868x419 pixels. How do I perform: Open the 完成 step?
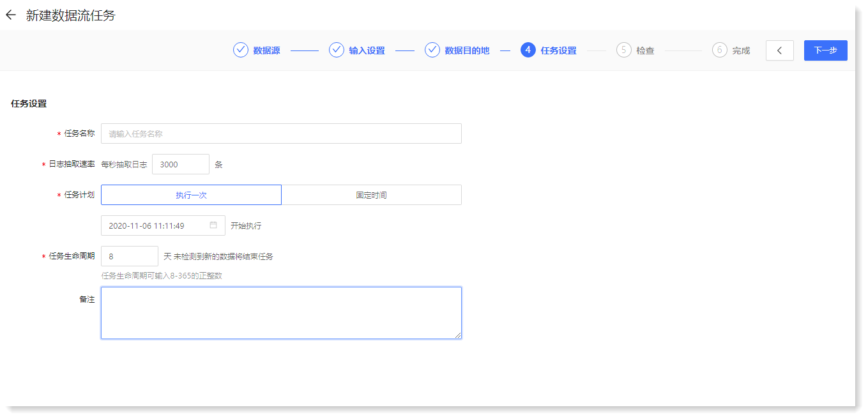(x=741, y=50)
